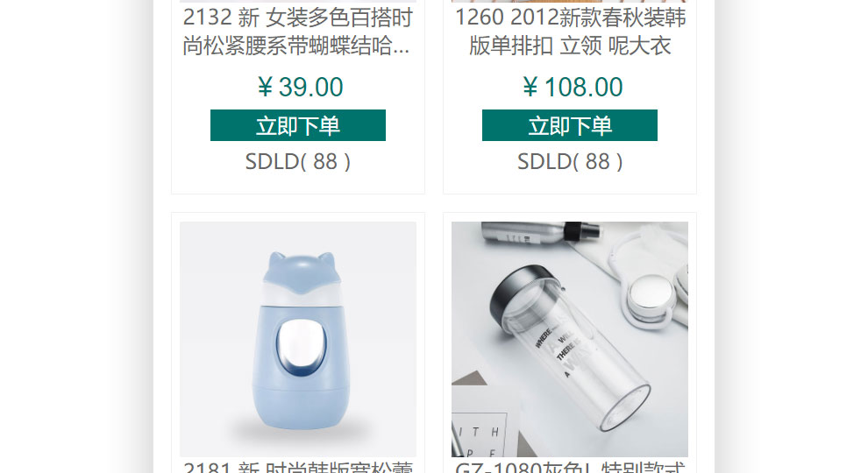The width and height of the screenshot is (868, 473).
Task: Open SDLD( 88 ) link below ¥108.00 item
Action: 570,161
